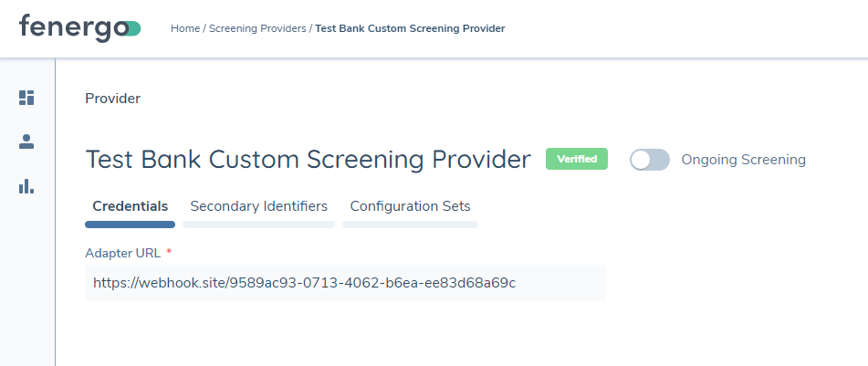
Task: Click the active blue bar under Credentials
Action: coord(130,224)
